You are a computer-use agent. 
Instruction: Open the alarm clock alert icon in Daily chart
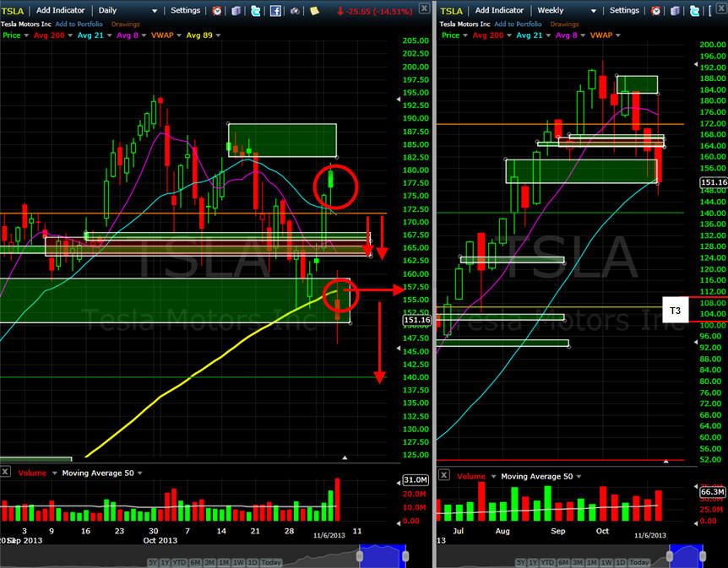217,10
